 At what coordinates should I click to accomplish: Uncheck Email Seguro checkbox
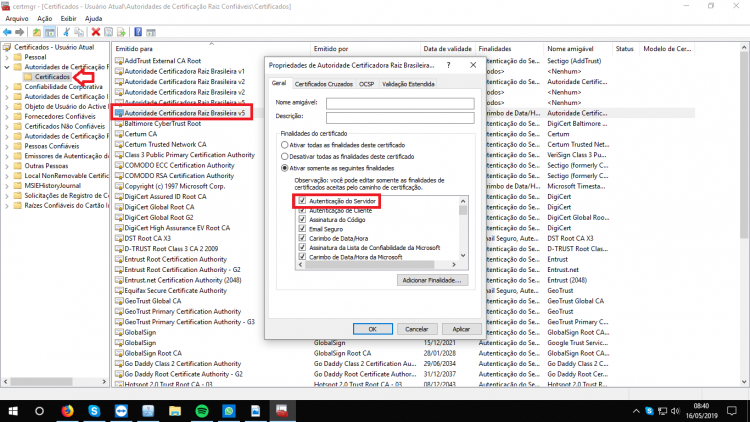pyautogui.click(x=302, y=229)
